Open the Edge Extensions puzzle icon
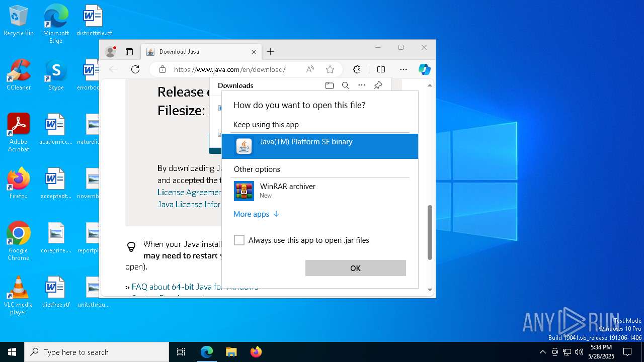 click(x=357, y=69)
